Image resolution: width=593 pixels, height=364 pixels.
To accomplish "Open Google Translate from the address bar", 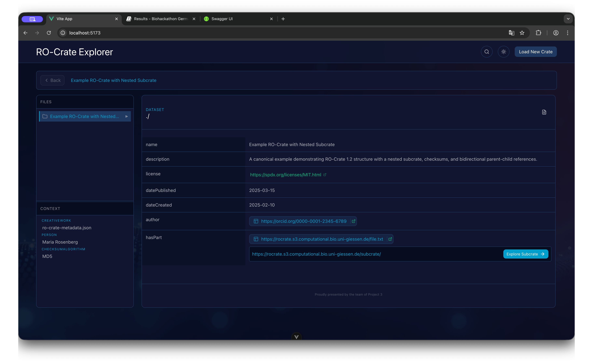I will pyautogui.click(x=511, y=33).
